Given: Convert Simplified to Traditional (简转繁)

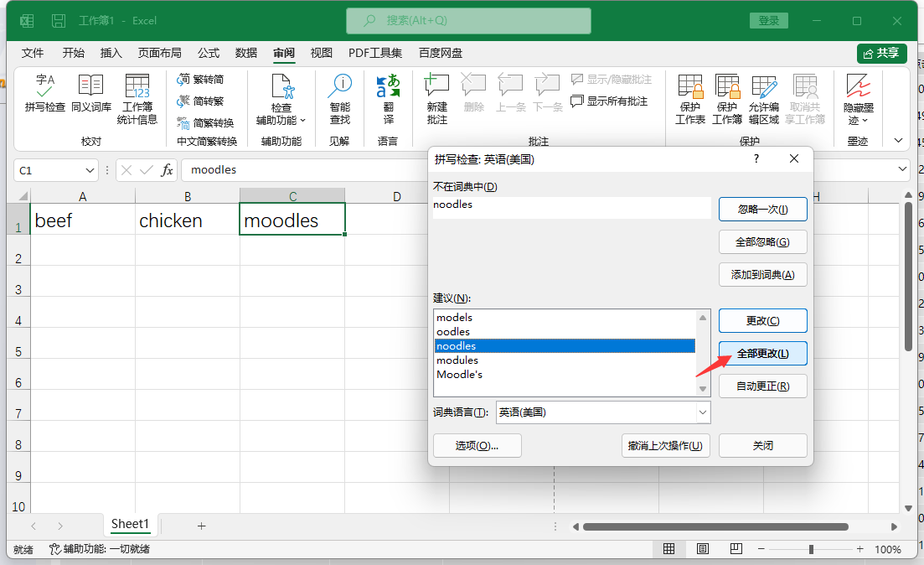Looking at the screenshot, I should pos(200,101).
